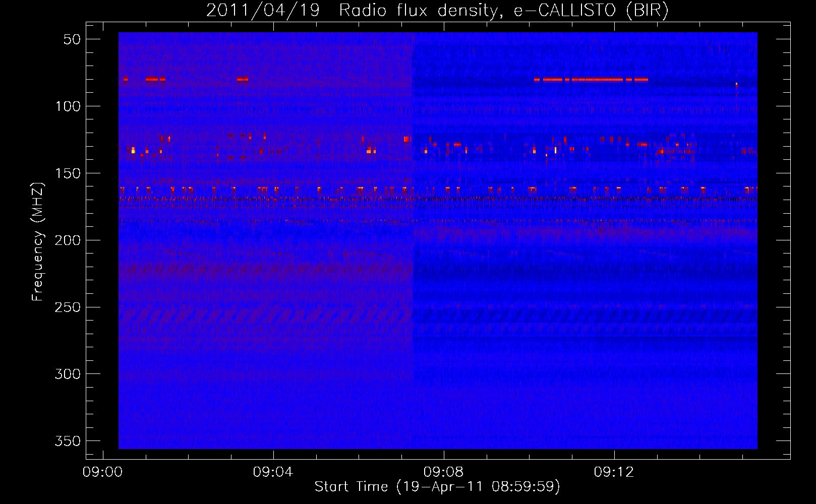Click the '09:08' time tick label
The width and height of the screenshot is (816, 504).
tap(444, 472)
